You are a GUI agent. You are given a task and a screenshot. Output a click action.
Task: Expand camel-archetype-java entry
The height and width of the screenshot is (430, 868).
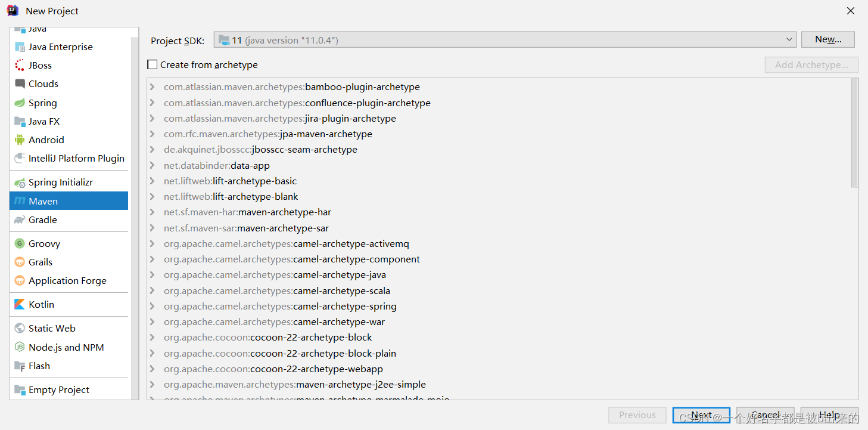153,275
